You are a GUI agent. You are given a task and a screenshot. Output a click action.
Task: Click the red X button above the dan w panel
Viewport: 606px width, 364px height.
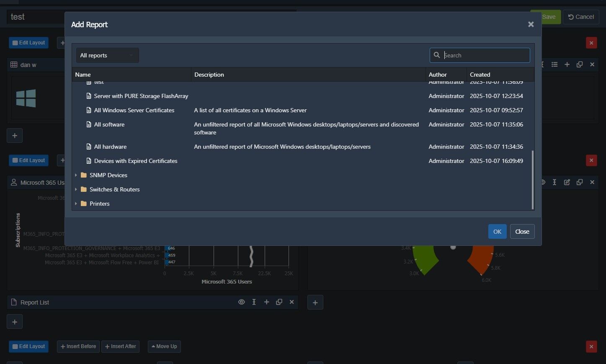click(x=591, y=43)
